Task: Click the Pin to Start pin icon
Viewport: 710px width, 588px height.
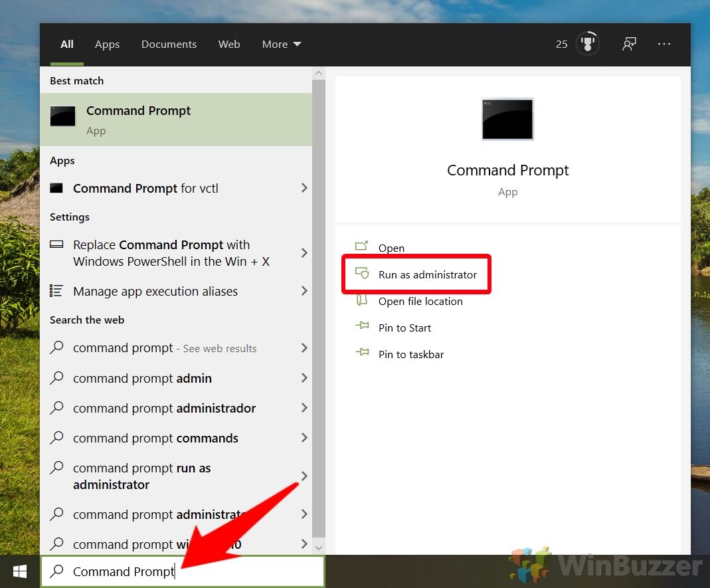Action: pyautogui.click(x=362, y=326)
